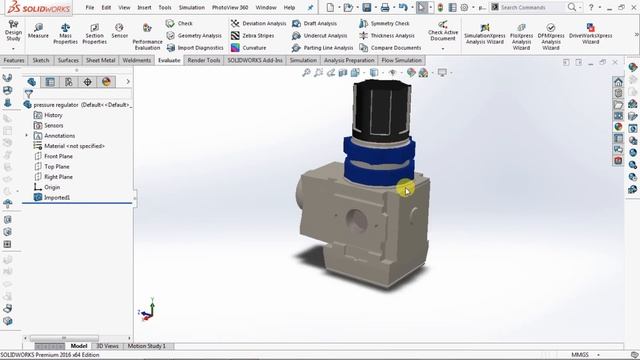
Task: Open Section Properties
Action: point(94,33)
